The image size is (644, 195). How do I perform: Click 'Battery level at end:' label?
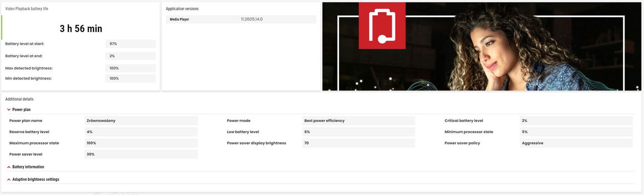[x=24, y=56]
